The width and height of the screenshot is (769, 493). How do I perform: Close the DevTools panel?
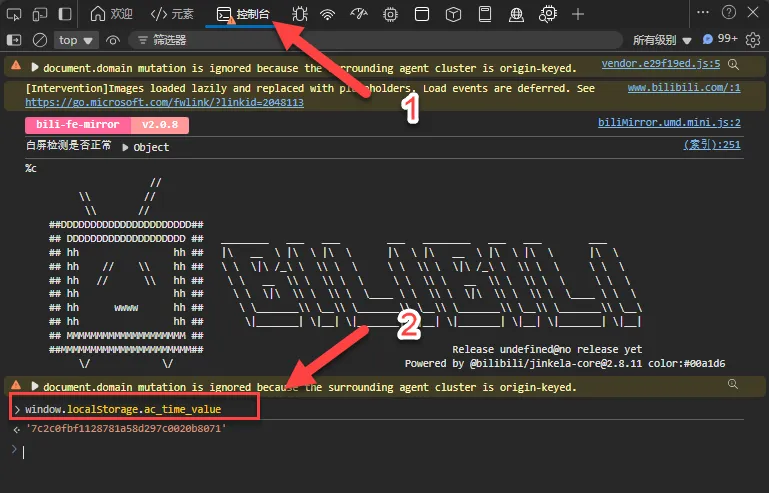(x=753, y=12)
